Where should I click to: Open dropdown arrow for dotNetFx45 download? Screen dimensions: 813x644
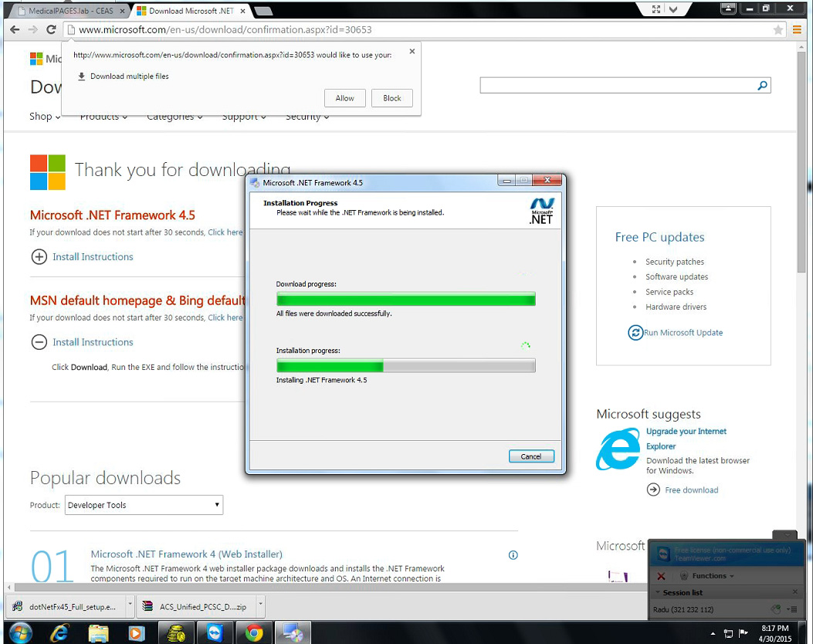click(x=130, y=605)
